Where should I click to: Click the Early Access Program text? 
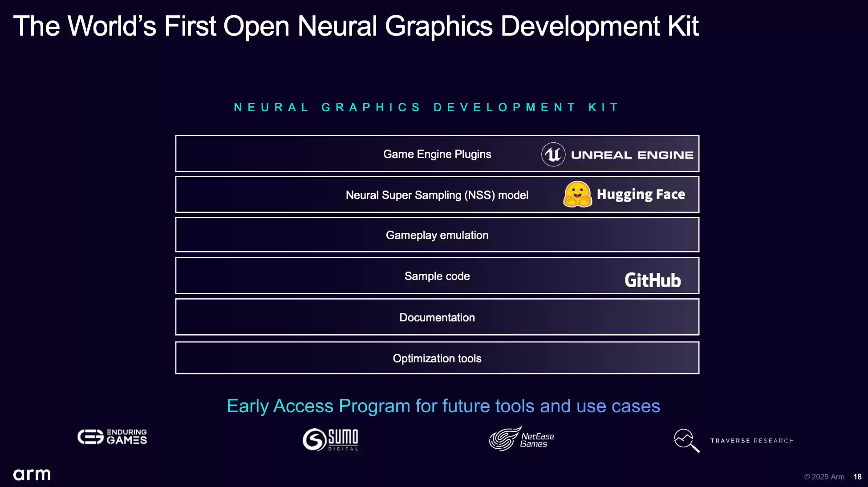click(x=443, y=406)
